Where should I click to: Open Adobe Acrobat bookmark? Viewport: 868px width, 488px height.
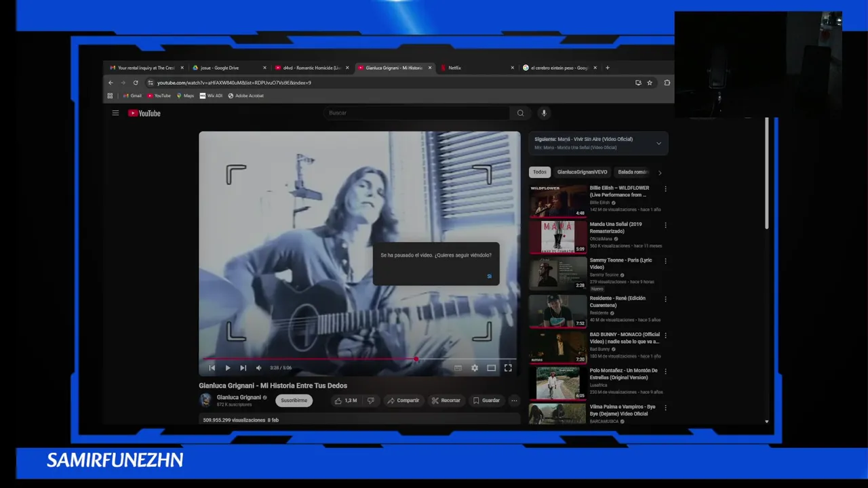click(245, 96)
